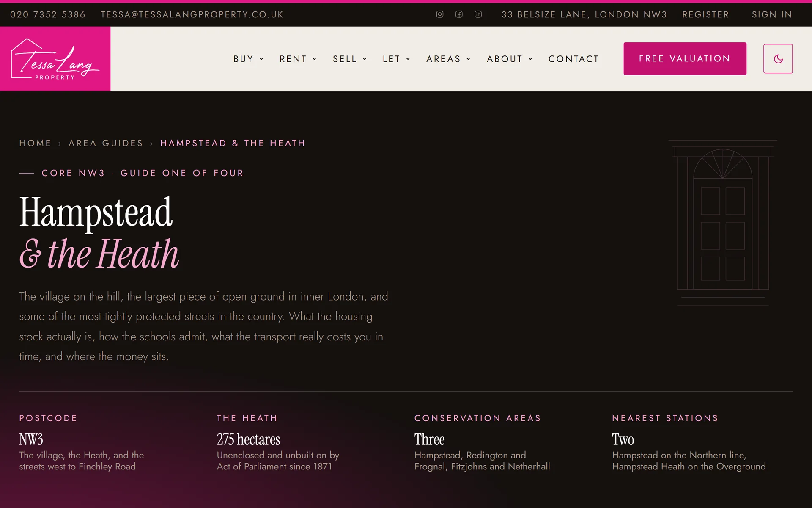Go to Home in the breadcrumb
The height and width of the screenshot is (508, 812).
pos(35,143)
